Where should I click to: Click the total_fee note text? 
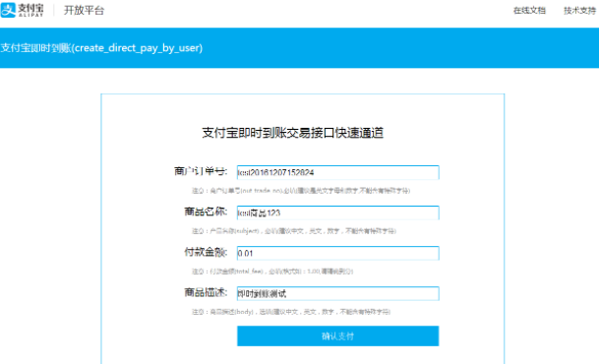tap(272, 272)
